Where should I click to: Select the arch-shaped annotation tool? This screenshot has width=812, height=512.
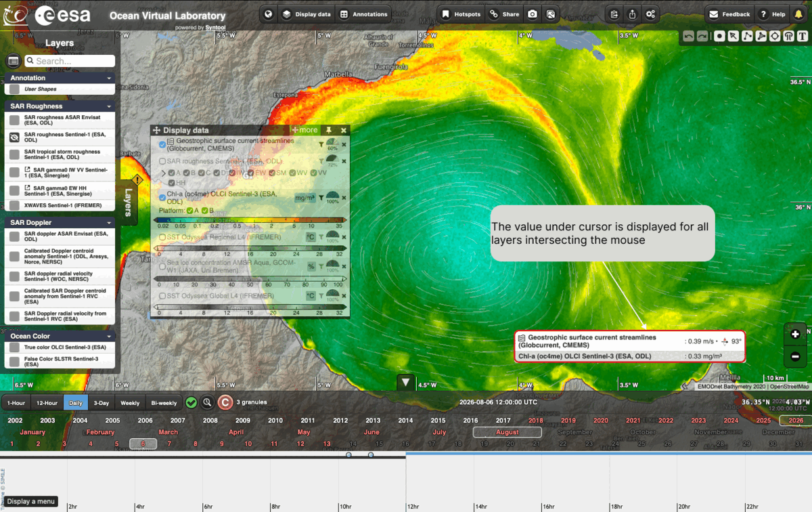788,37
